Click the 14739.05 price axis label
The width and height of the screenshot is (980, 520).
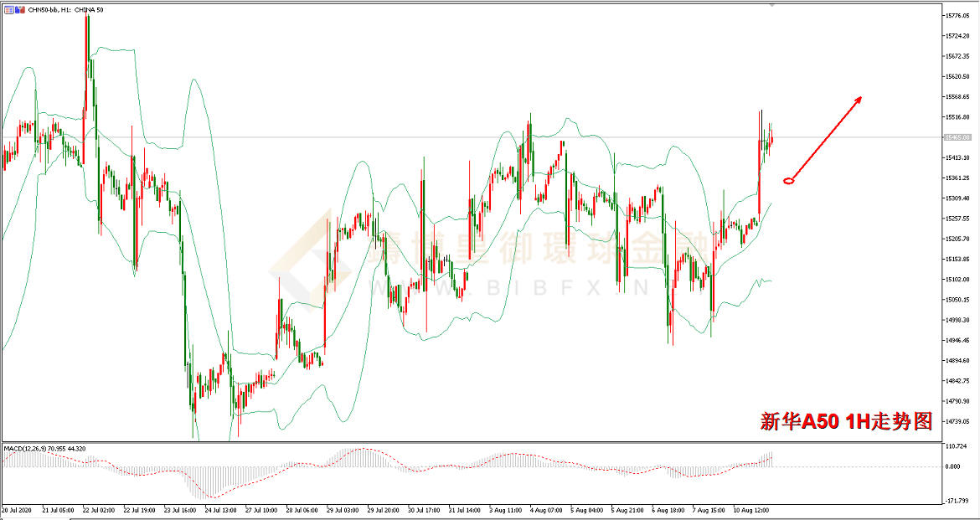click(x=957, y=421)
